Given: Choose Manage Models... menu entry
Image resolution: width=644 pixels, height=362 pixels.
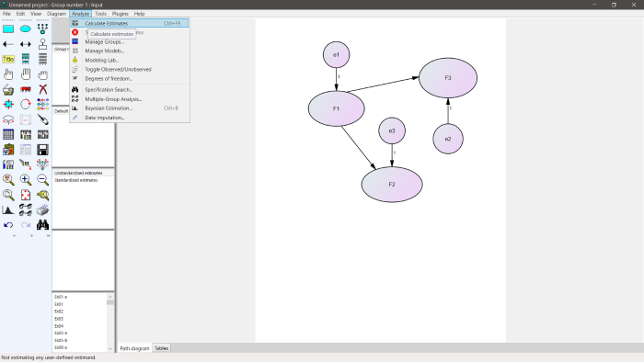Looking at the screenshot, I should (x=130, y=51).
